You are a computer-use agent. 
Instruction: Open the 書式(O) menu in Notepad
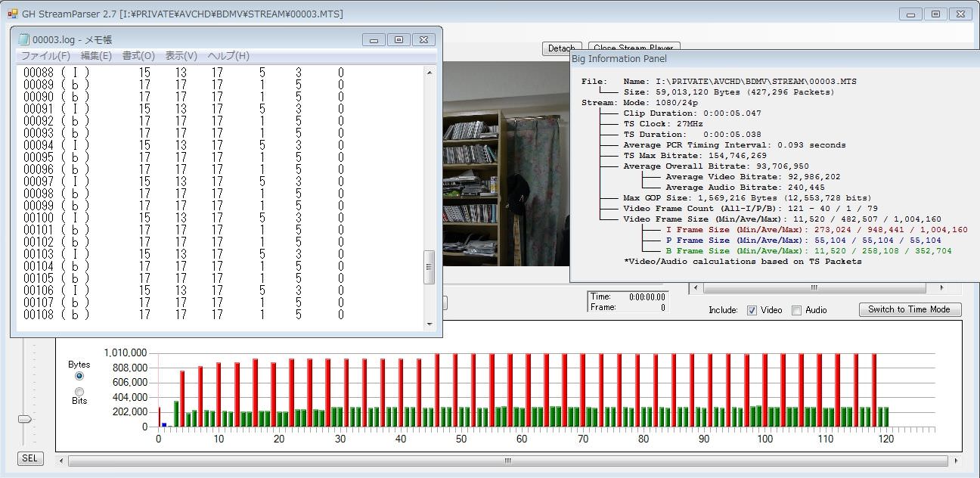tap(138, 56)
